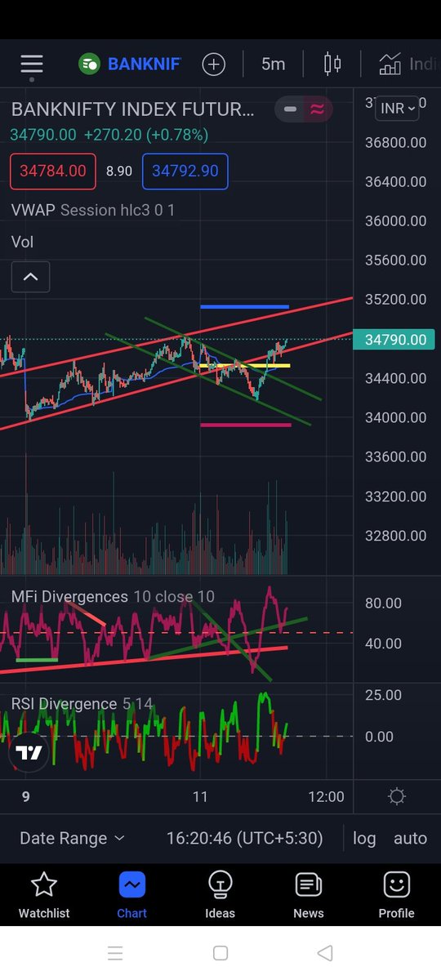The height and width of the screenshot is (980, 441).
Task: Click the time 16:20:46 (UTC+5:30) timezone
Action: coord(244,838)
